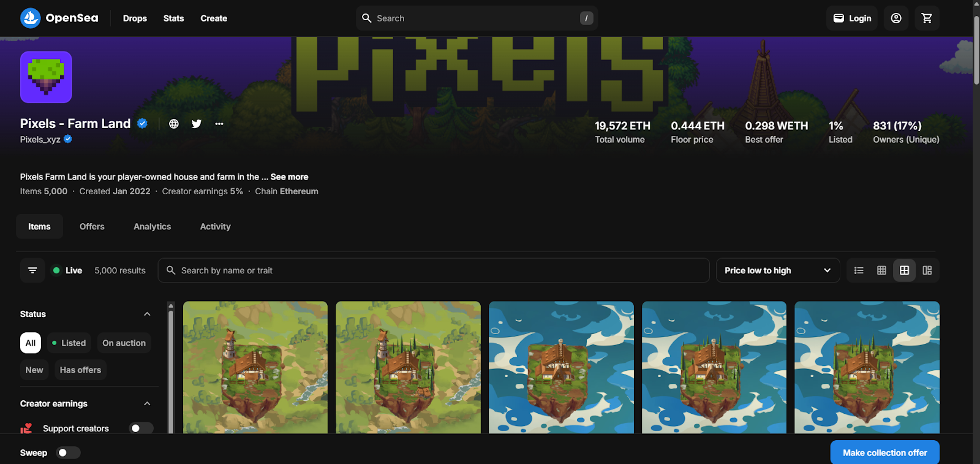The width and height of the screenshot is (980, 464).
Task: Expand description with See more
Action: [289, 177]
